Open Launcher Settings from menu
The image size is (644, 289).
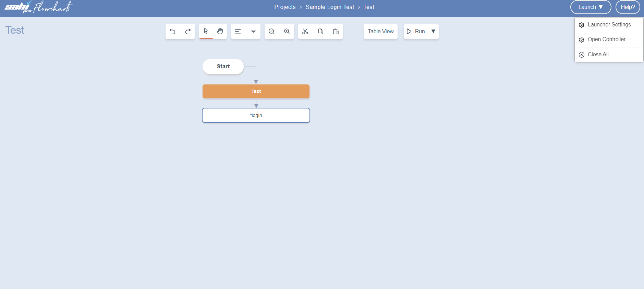pyautogui.click(x=609, y=25)
